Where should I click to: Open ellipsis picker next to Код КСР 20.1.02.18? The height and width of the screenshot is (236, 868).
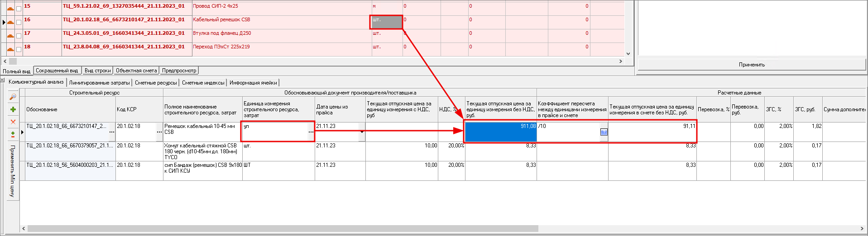click(159, 132)
